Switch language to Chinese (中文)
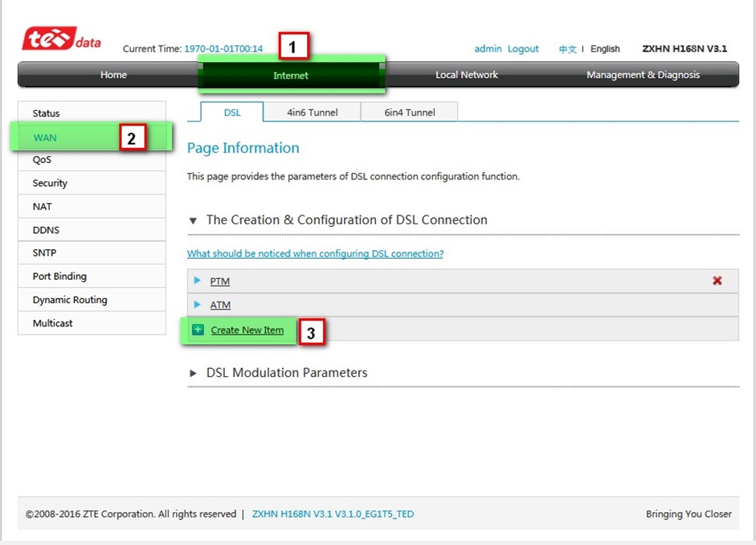Screen dimensions: 756x545 (567, 49)
